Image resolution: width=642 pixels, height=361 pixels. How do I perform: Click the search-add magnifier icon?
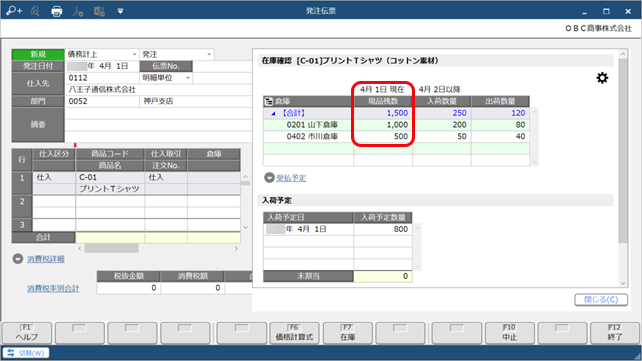pos(14,11)
